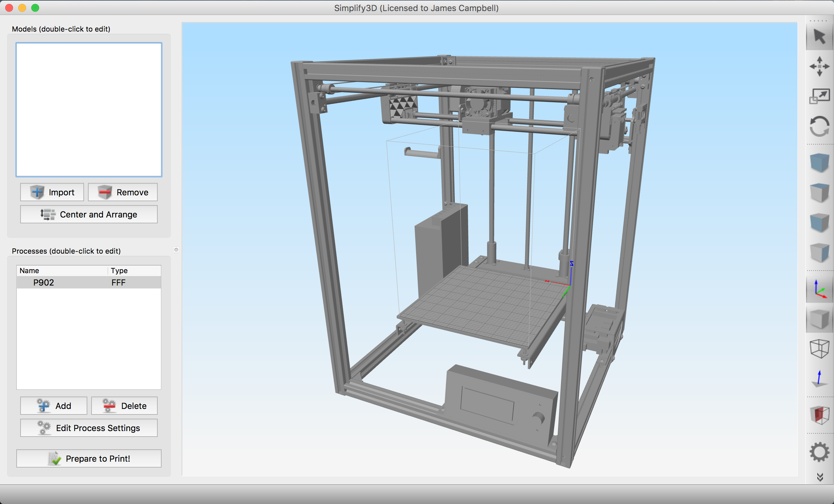Activate the rotate model tool
Screen dimensions: 834x504
[819, 127]
